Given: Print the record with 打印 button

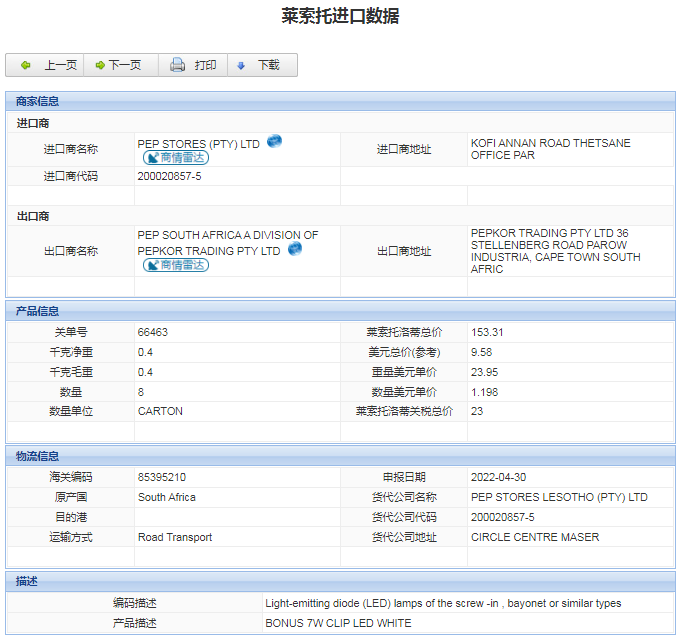Looking at the screenshot, I should (193, 65).
